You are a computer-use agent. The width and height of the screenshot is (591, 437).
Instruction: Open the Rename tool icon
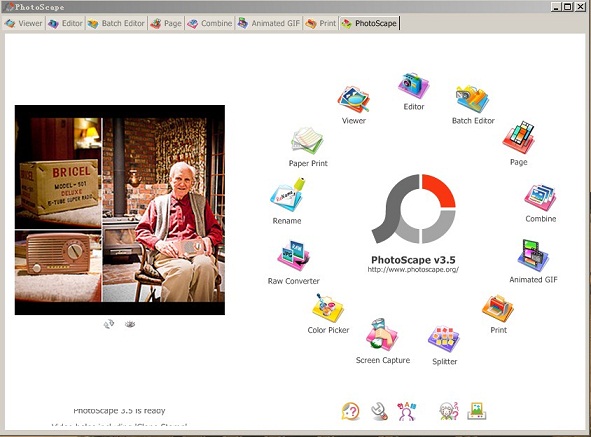tap(287, 195)
